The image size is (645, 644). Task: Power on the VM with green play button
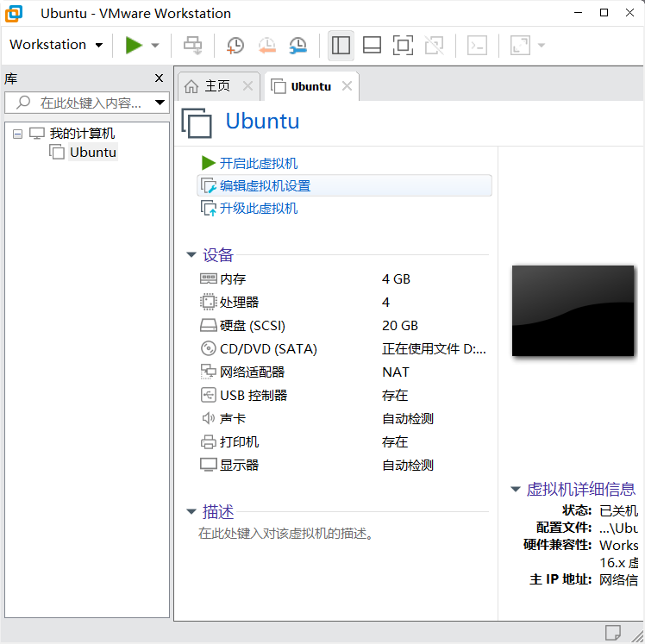click(x=134, y=45)
